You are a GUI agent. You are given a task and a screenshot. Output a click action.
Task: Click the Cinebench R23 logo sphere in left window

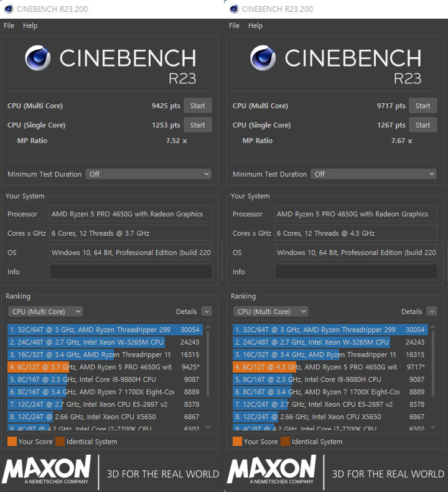click(38, 58)
